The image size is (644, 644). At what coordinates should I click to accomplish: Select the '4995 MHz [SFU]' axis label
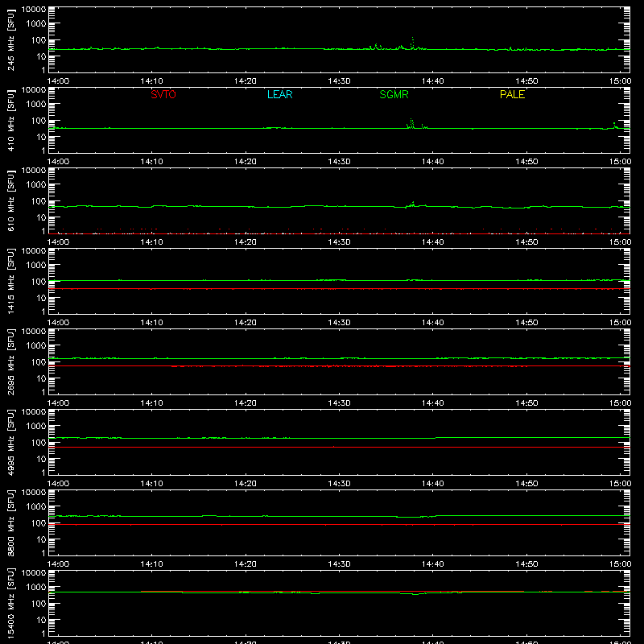(x=11, y=443)
